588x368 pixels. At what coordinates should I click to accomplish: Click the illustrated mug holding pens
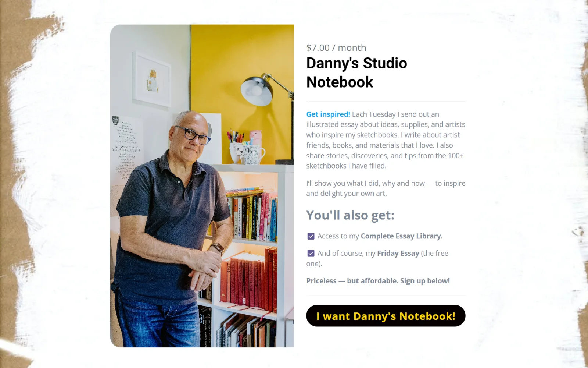tap(248, 153)
